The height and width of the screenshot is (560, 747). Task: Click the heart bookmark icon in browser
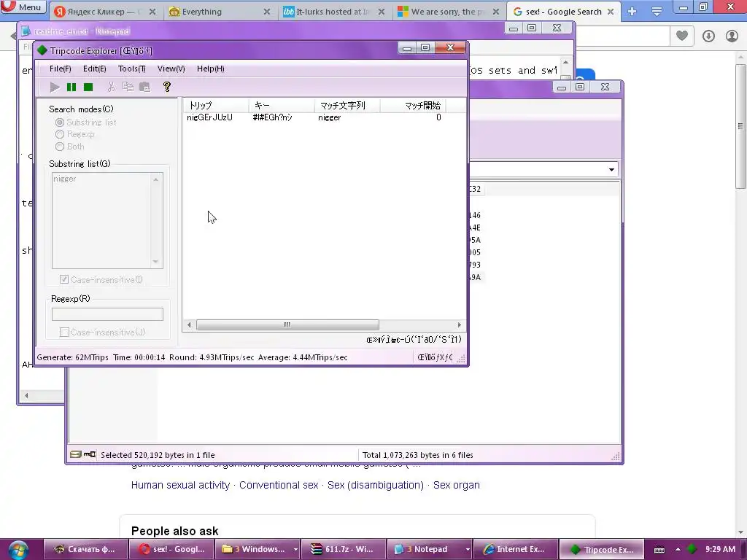[x=682, y=36]
